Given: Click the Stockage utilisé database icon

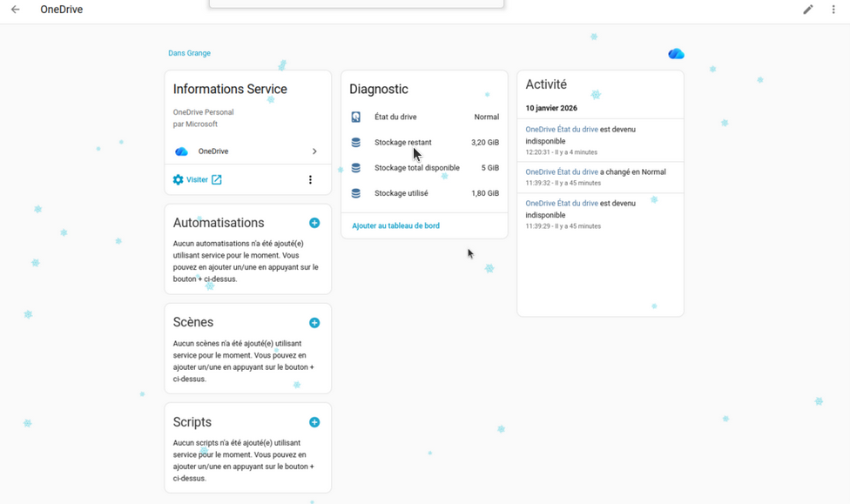Looking at the screenshot, I should pyautogui.click(x=355, y=193).
